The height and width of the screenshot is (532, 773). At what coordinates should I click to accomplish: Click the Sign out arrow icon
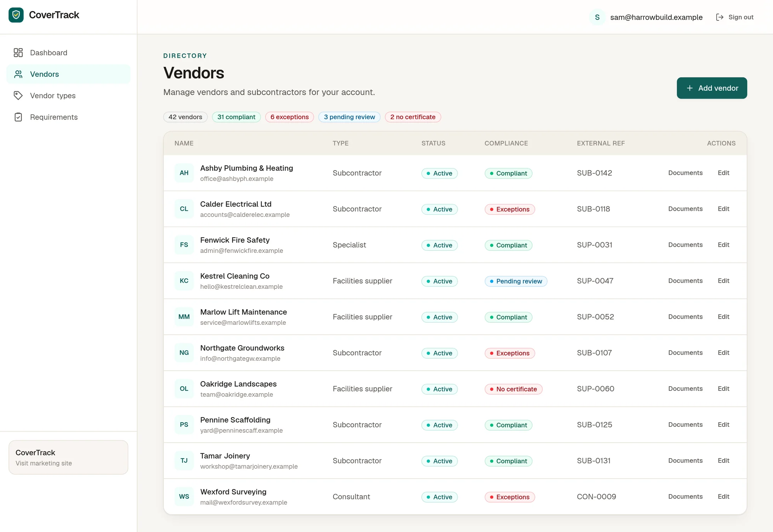[720, 17]
